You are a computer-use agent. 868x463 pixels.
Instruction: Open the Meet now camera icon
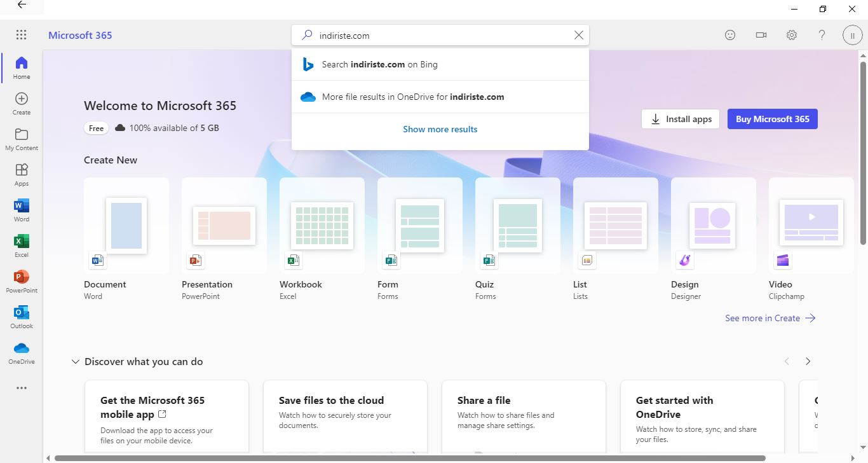[x=761, y=35]
